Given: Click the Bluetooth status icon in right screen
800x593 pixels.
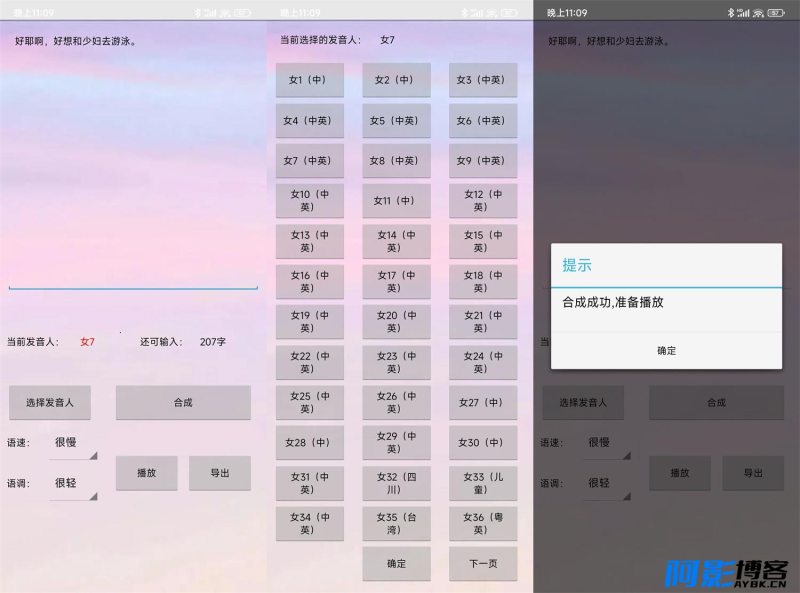Looking at the screenshot, I should tap(731, 13).
